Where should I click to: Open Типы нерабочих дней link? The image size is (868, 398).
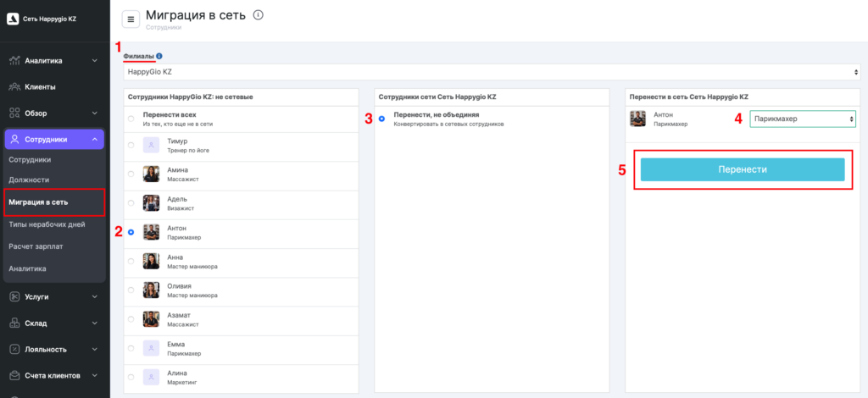click(47, 224)
